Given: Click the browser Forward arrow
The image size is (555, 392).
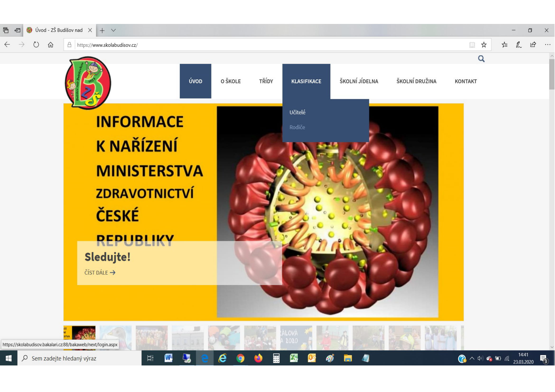Looking at the screenshot, I should pos(22,45).
